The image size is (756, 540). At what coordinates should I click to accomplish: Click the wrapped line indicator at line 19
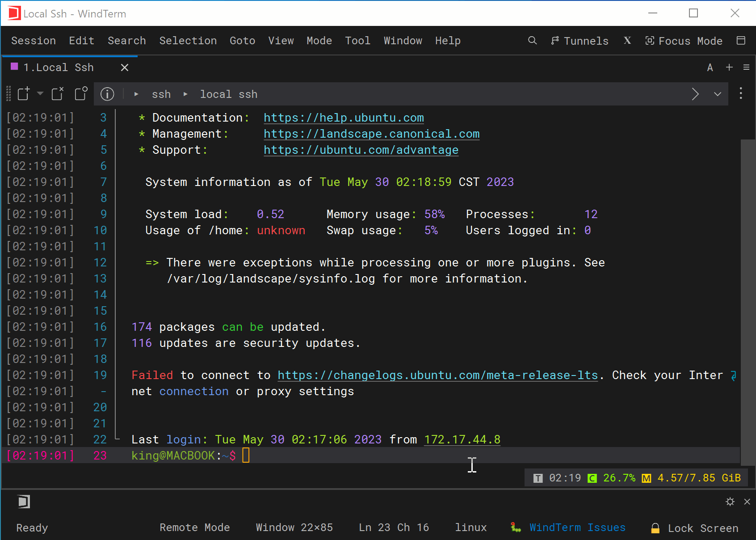[733, 375]
